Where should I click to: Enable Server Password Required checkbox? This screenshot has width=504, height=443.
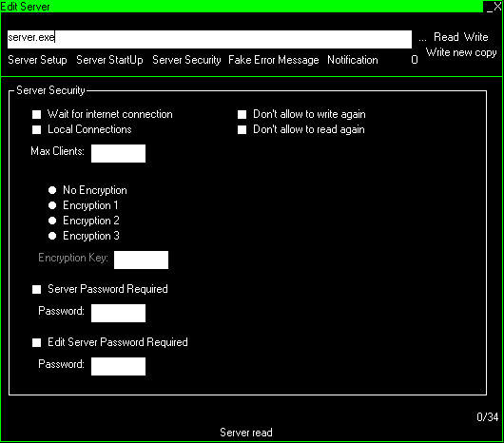(37, 289)
